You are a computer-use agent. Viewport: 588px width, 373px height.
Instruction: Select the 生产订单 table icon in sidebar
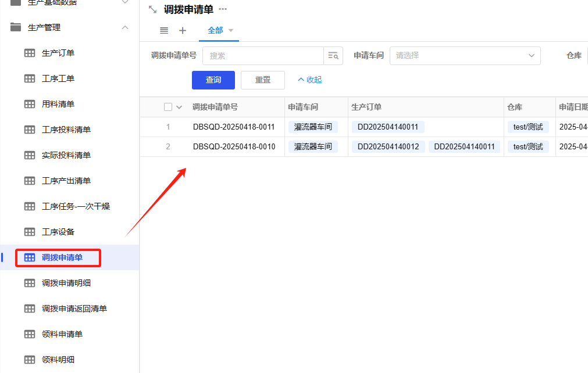pyautogui.click(x=29, y=53)
